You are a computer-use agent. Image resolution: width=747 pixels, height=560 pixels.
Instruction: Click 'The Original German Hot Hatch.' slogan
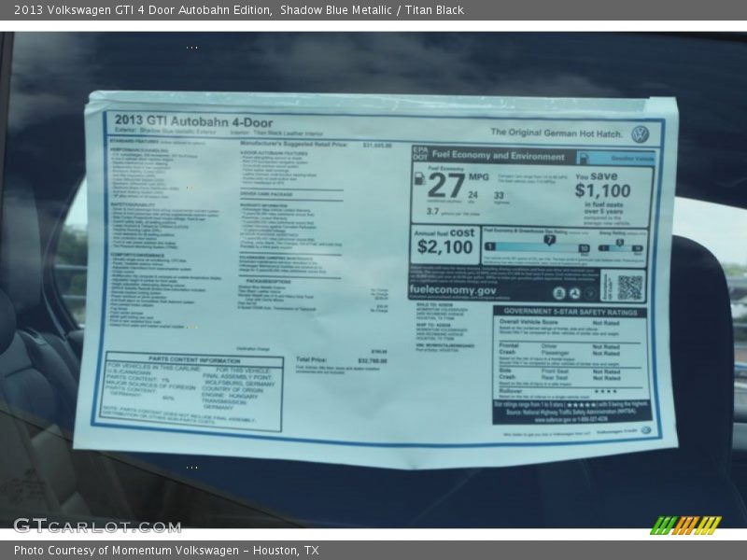pos(557,133)
